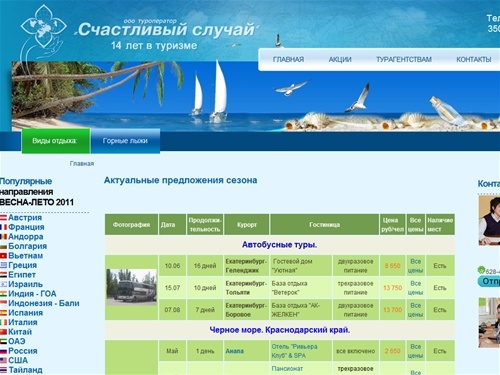Open the Испания destination link
Image resolution: width=500 pixels, height=375 pixels.
pyautogui.click(x=26, y=313)
